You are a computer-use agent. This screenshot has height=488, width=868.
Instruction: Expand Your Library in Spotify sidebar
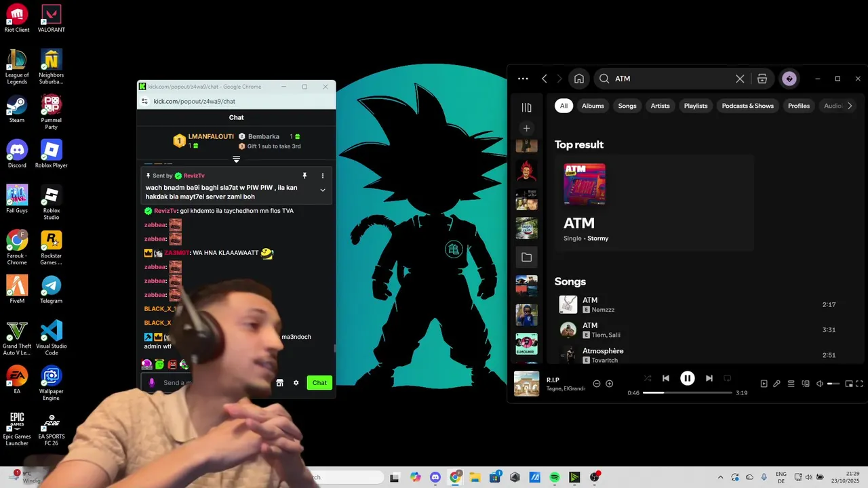pos(526,107)
